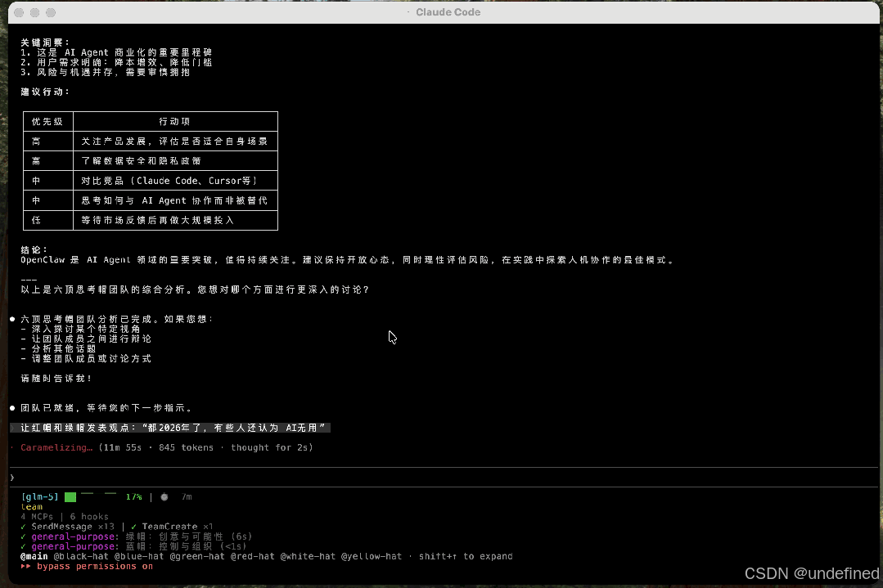Click the OpenClaw conclusion sentence
Image resolution: width=883 pixels, height=588 pixels.
point(348,260)
